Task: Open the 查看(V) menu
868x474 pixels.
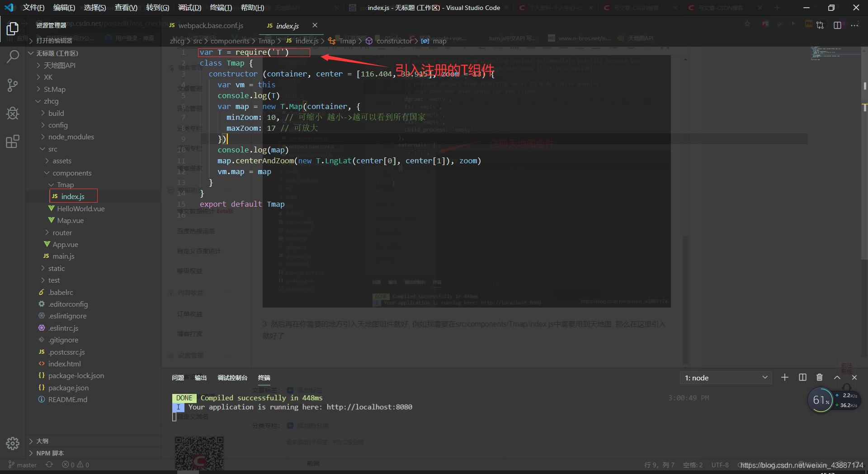Action: click(x=126, y=8)
